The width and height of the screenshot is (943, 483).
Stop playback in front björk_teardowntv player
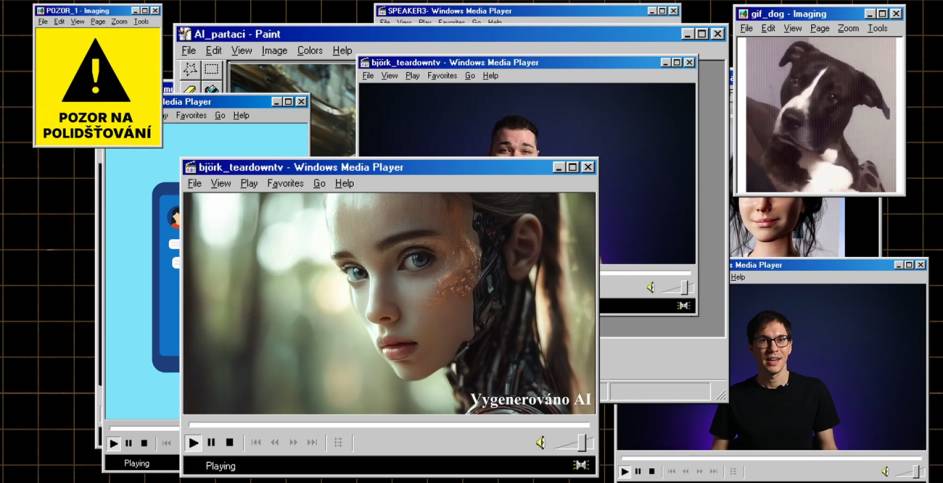[x=229, y=443]
